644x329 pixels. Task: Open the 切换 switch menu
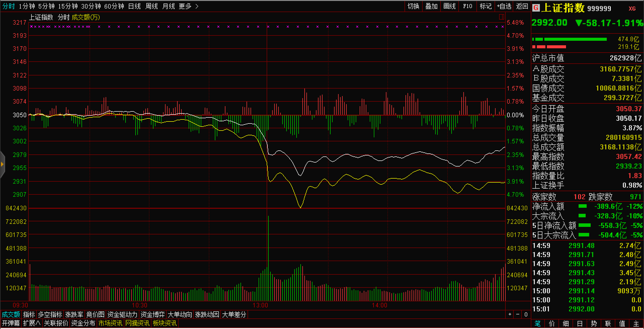[x=413, y=6]
